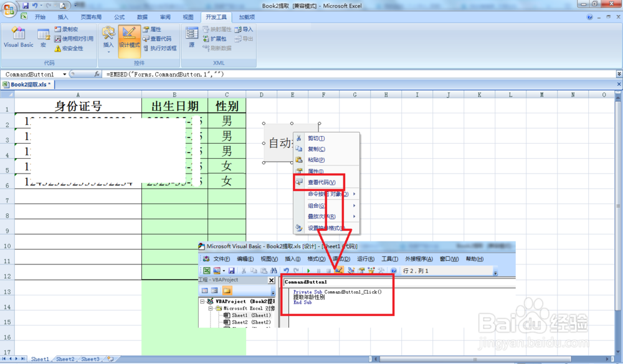Switch to Sheet3 tab

point(90,359)
